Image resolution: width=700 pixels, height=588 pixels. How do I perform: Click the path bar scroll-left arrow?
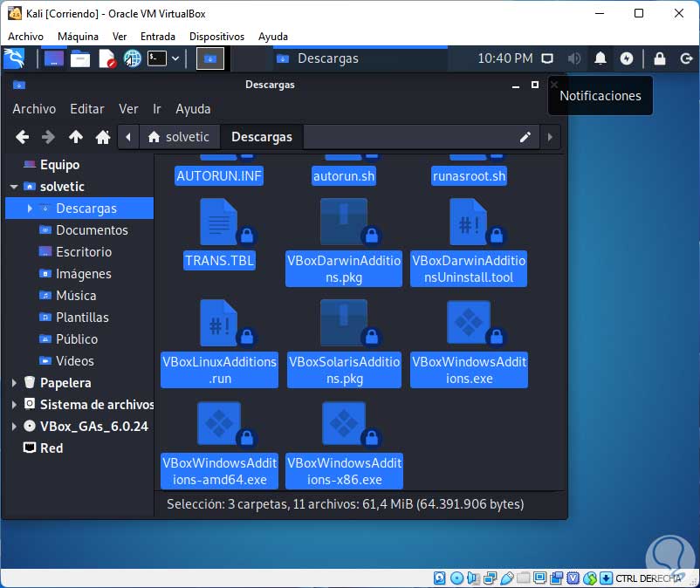click(128, 137)
